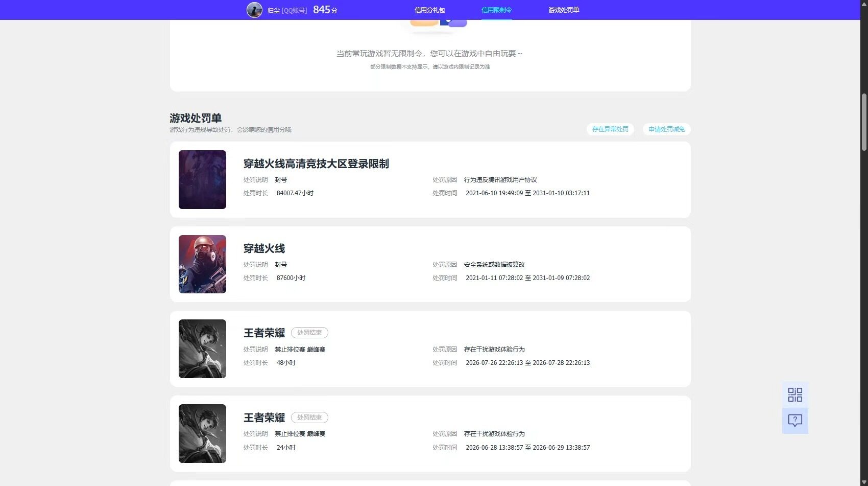
Task: Click duration value 84007.47小时
Action: pyautogui.click(x=295, y=193)
